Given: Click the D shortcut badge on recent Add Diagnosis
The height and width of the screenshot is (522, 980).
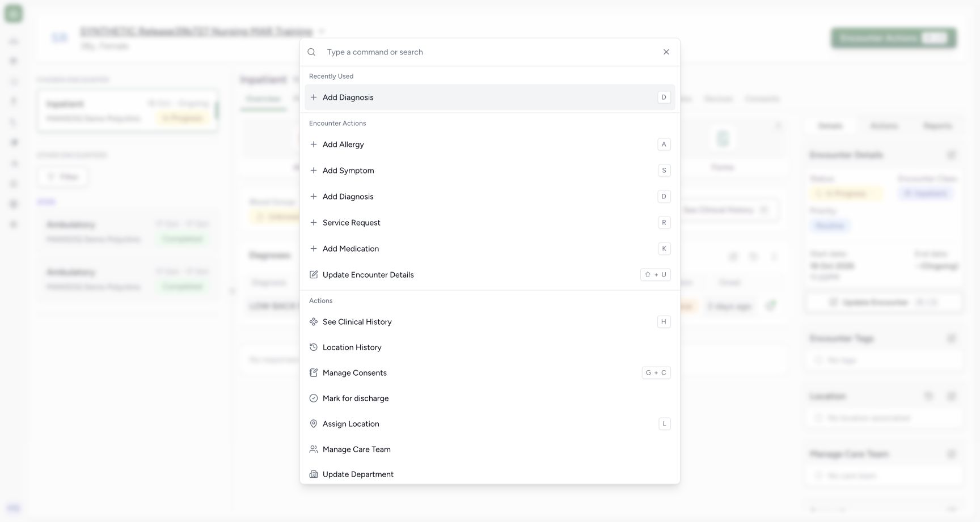Looking at the screenshot, I should pyautogui.click(x=664, y=97).
